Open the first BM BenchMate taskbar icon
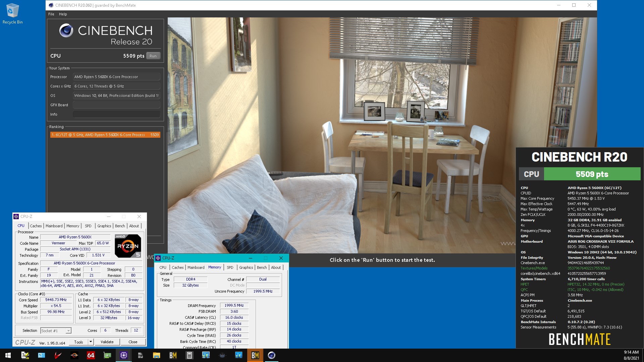This screenshot has height=362, width=644. pos(173,355)
